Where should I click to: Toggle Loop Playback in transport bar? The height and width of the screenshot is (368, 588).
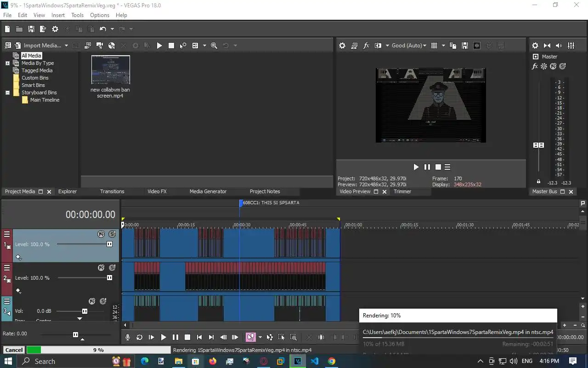(x=140, y=337)
